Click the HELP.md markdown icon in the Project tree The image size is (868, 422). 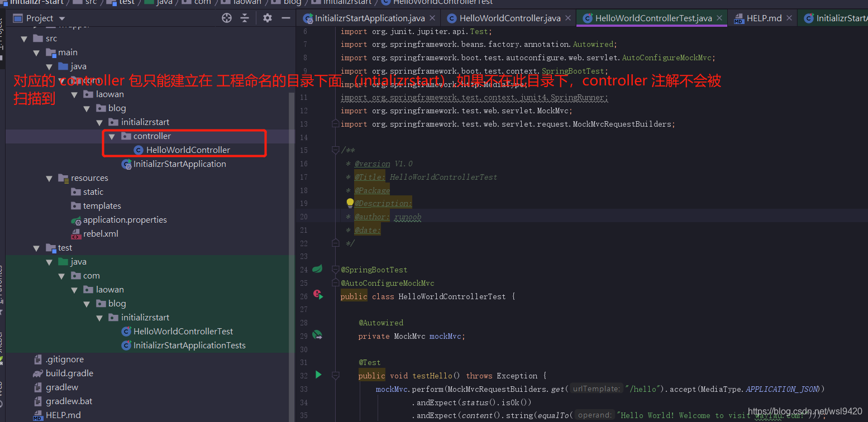[x=39, y=415]
